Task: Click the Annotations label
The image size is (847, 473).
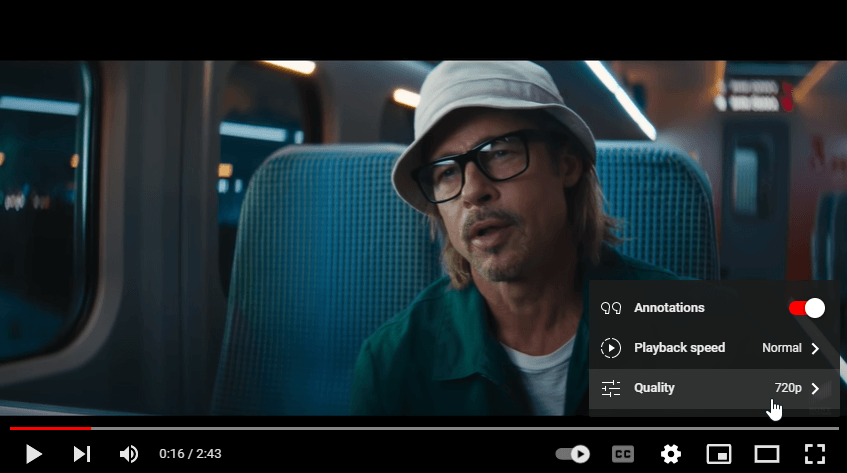Action: (x=669, y=308)
